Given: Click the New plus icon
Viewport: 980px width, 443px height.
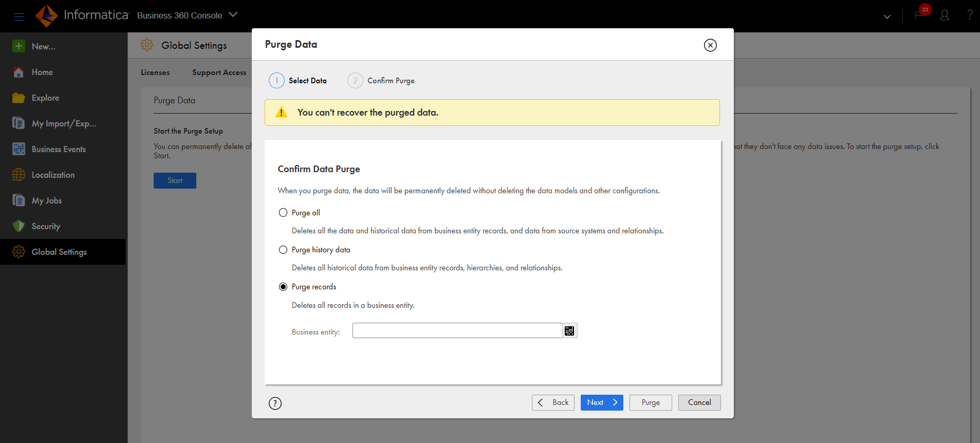Looking at the screenshot, I should (x=19, y=46).
